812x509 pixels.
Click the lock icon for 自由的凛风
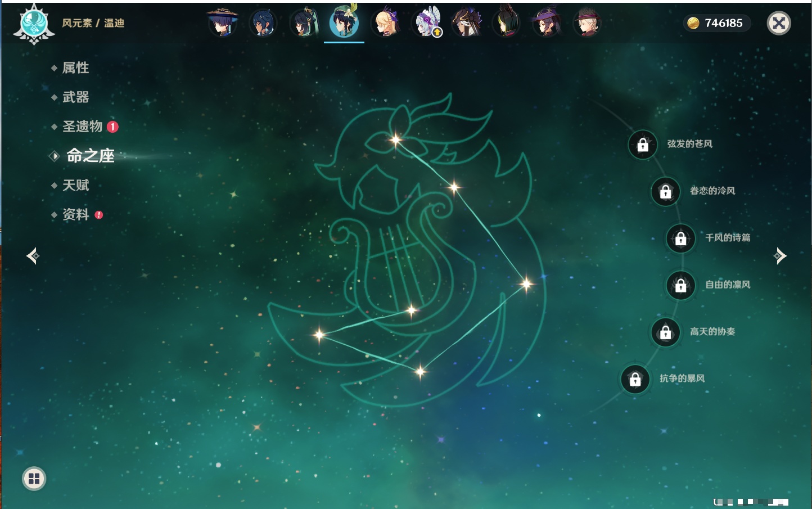680,286
